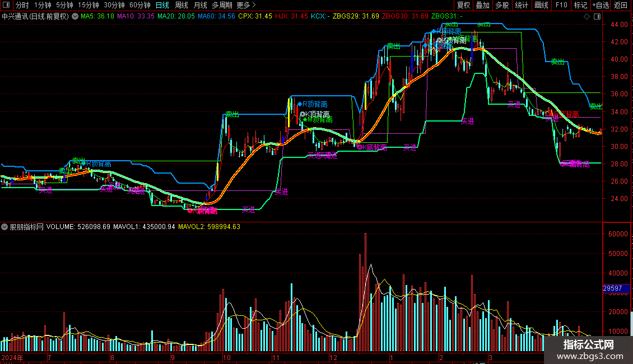Click month 10 on the time axis
The height and width of the screenshot is (364, 633).
click(x=226, y=357)
